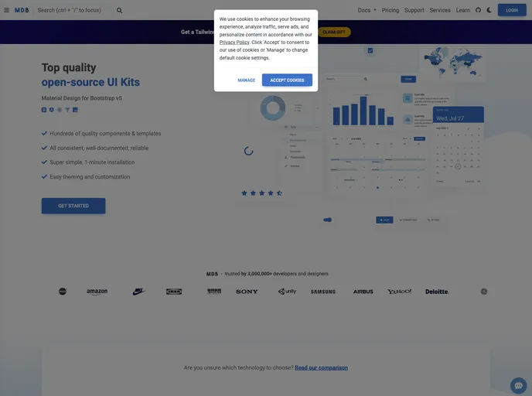
Task: Click the five-star rating widget
Action: (x=261, y=193)
